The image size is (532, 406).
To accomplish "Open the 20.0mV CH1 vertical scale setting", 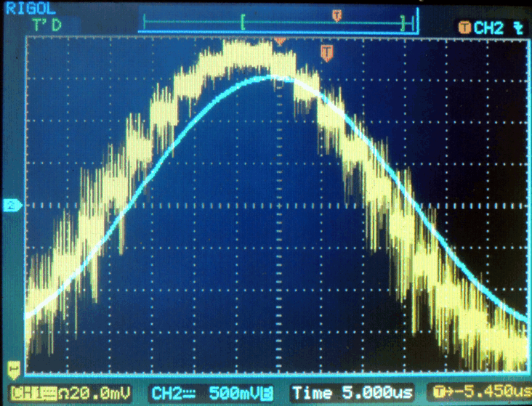I will (x=94, y=393).
